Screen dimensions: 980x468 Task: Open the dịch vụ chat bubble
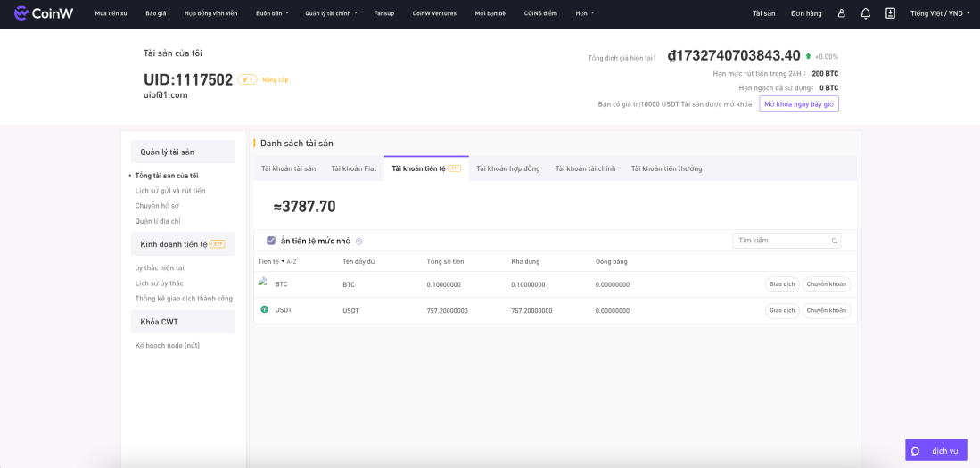click(915, 451)
